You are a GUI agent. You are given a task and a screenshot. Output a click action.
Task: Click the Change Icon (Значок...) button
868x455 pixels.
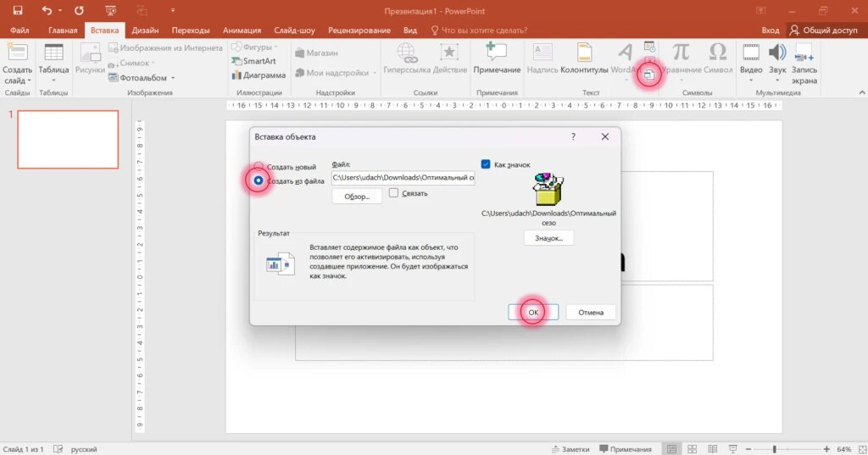[548, 238]
